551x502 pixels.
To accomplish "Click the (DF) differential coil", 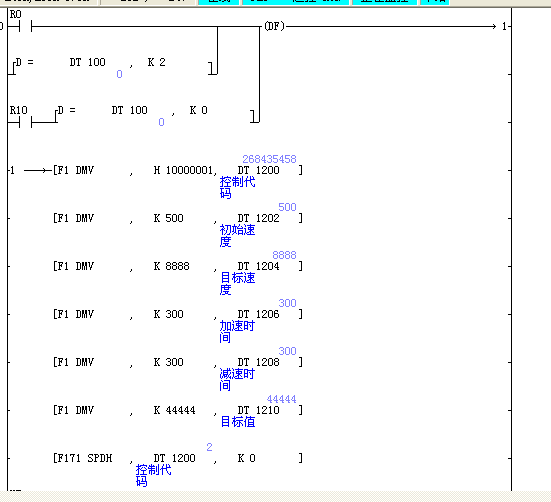I will pos(274,26).
